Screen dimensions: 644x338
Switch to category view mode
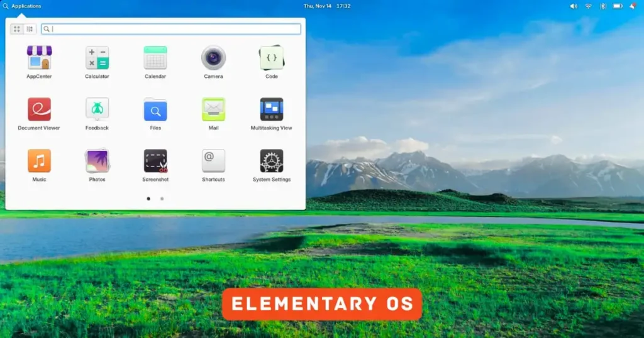[x=30, y=29]
